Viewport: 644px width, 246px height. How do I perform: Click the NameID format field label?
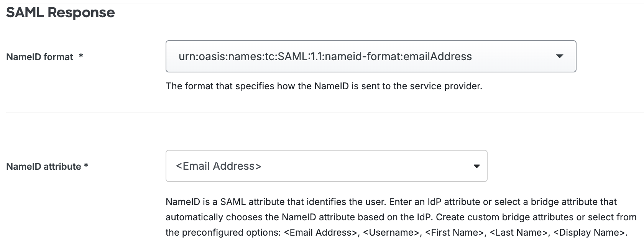[39, 57]
